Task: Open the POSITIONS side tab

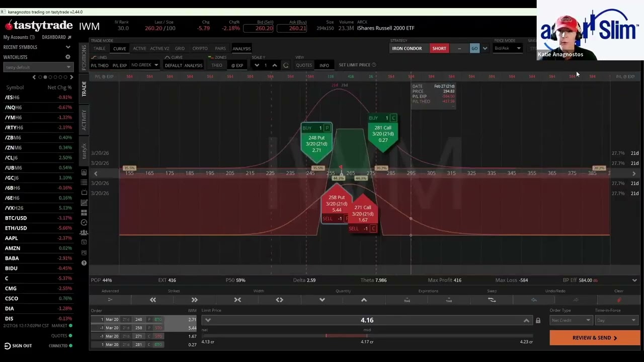Action: tap(84, 57)
